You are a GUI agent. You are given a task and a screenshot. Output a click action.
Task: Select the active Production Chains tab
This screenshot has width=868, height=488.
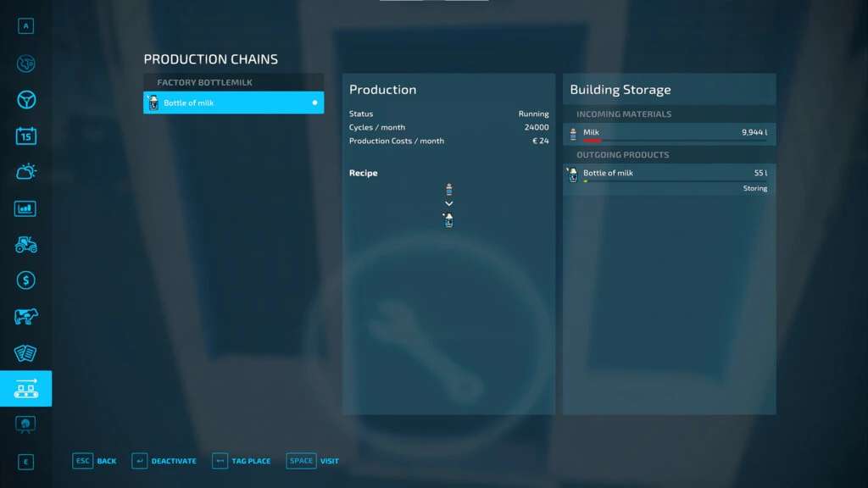coord(25,388)
